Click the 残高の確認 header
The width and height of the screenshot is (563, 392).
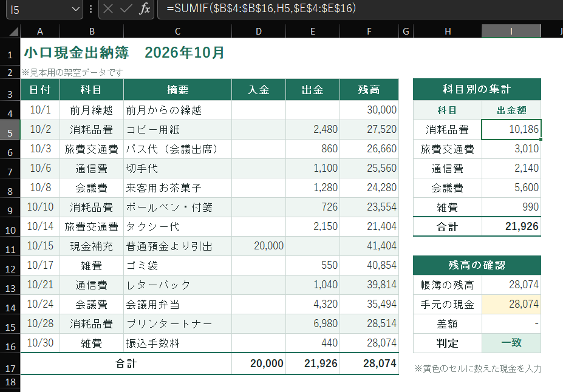[477, 265]
